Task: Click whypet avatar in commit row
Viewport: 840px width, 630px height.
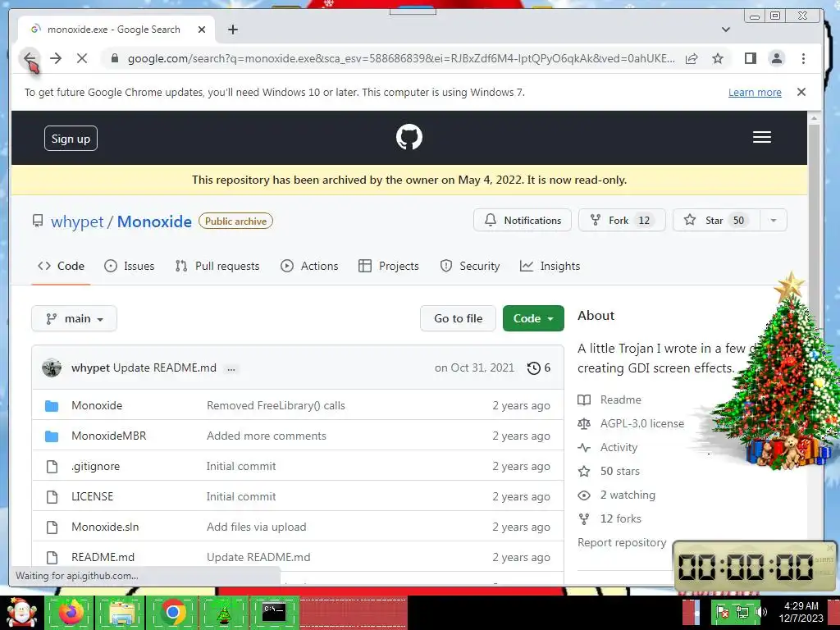Action: (x=52, y=367)
